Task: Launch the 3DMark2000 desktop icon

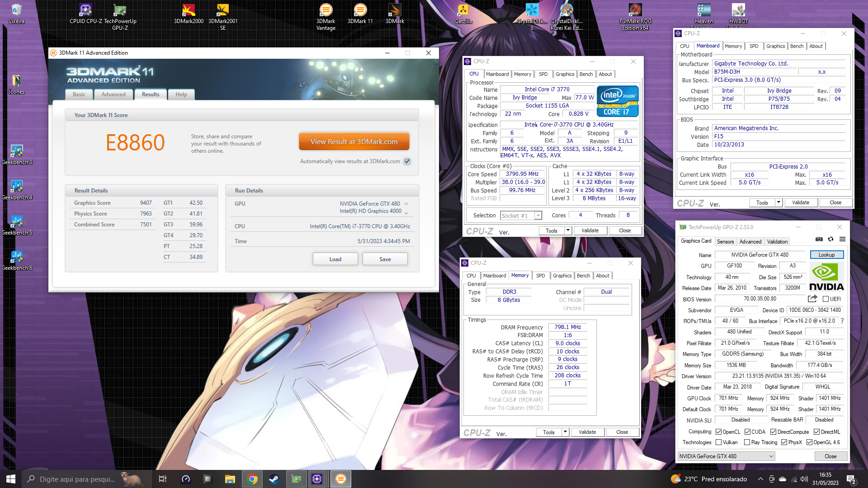Action: pyautogui.click(x=189, y=14)
